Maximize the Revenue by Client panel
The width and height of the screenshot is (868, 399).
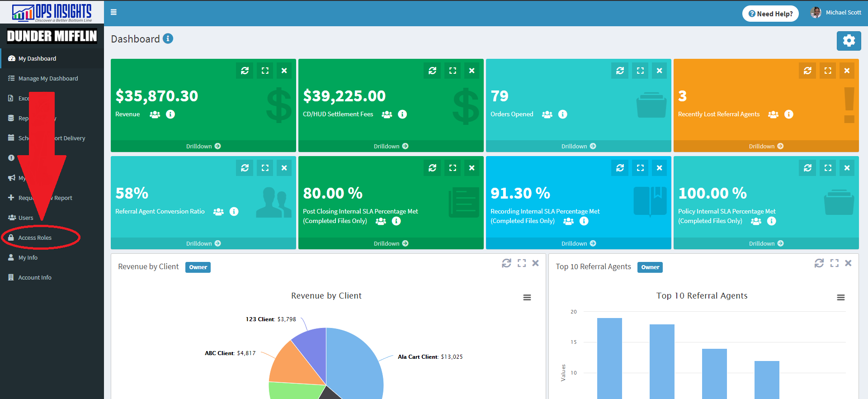click(x=521, y=263)
